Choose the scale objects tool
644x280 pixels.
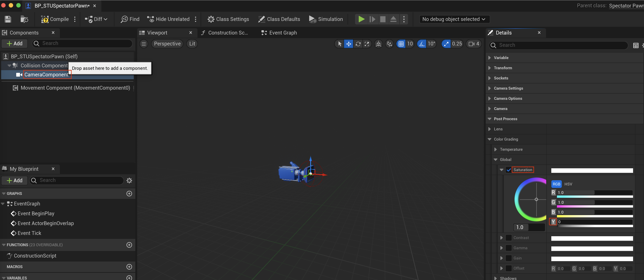pyautogui.click(x=367, y=44)
